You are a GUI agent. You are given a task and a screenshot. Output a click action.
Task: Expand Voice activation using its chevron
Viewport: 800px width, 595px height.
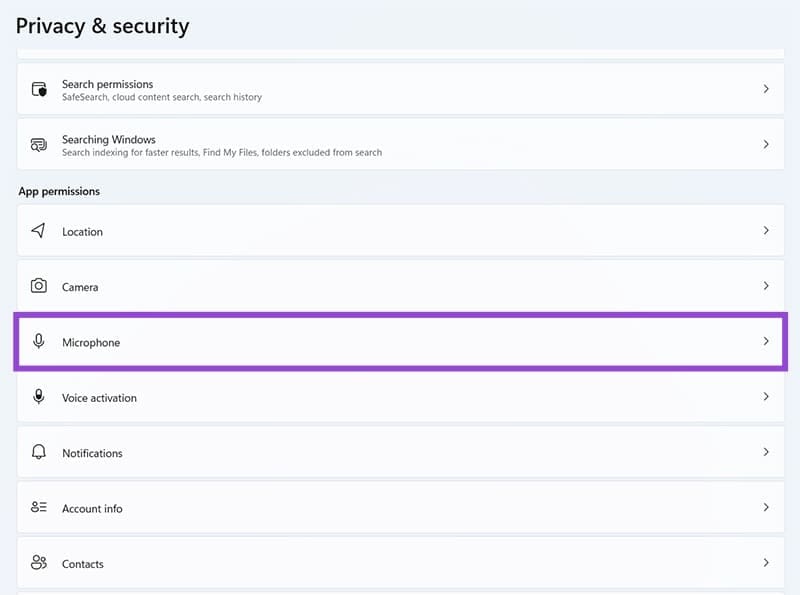766,397
